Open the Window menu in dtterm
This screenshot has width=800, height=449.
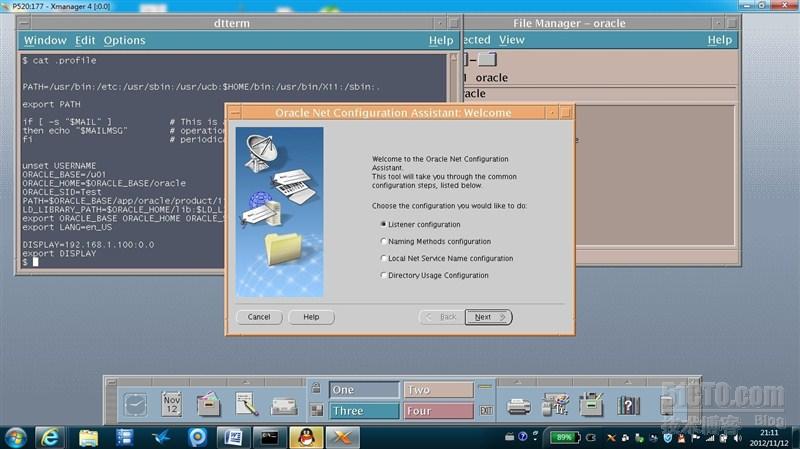point(45,40)
